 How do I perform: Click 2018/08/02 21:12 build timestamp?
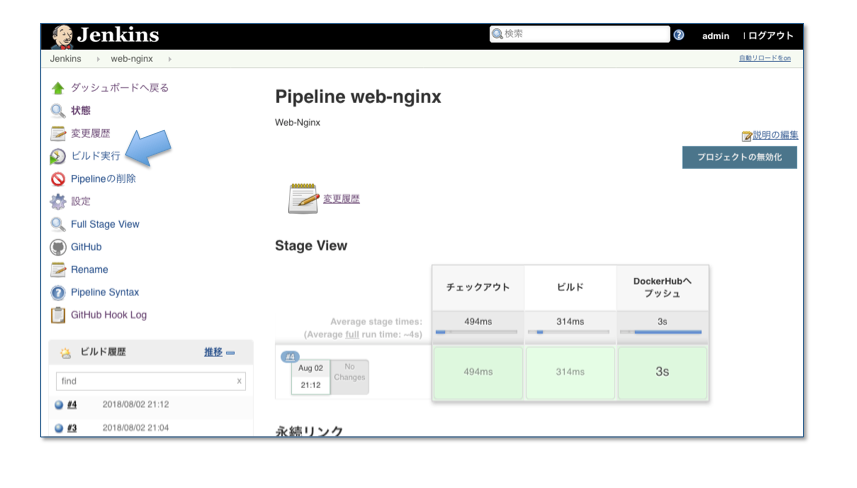[x=136, y=405]
